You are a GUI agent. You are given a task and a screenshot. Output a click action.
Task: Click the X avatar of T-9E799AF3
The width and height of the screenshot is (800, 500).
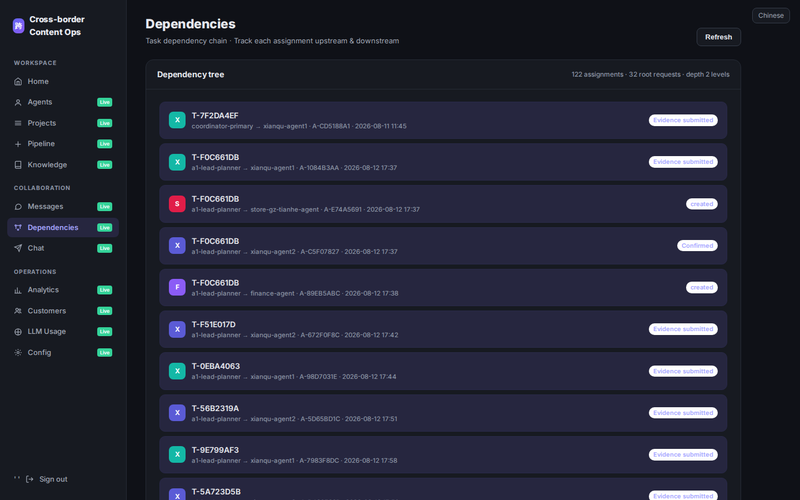click(x=177, y=454)
